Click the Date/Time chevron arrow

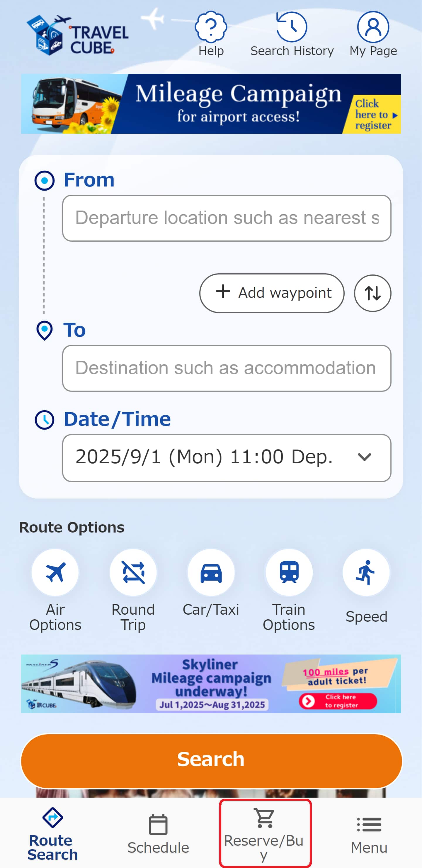[x=364, y=457]
